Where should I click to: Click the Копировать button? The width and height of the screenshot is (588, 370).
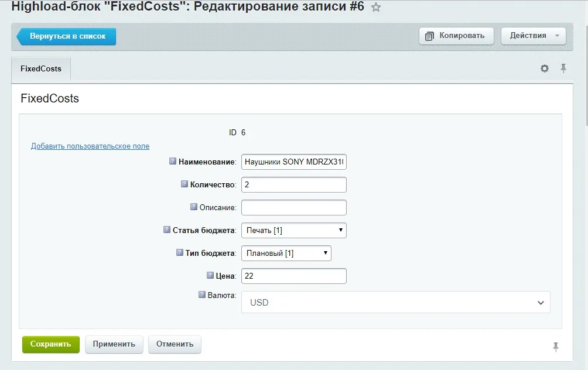coord(458,35)
